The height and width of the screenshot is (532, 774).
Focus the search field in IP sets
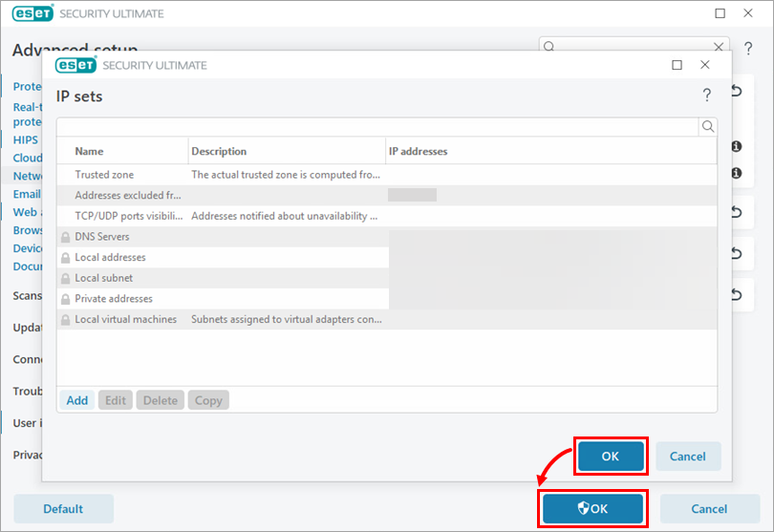377,126
